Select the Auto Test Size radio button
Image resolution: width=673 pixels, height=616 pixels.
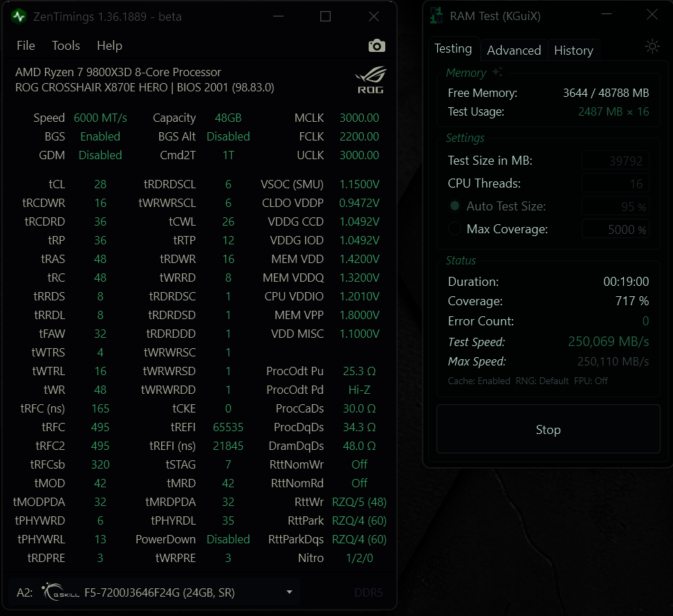click(454, 206)
